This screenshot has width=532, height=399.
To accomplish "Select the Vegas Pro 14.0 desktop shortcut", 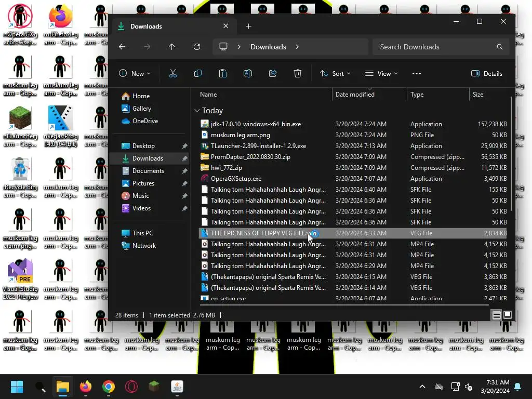I will tap(61, 126).
